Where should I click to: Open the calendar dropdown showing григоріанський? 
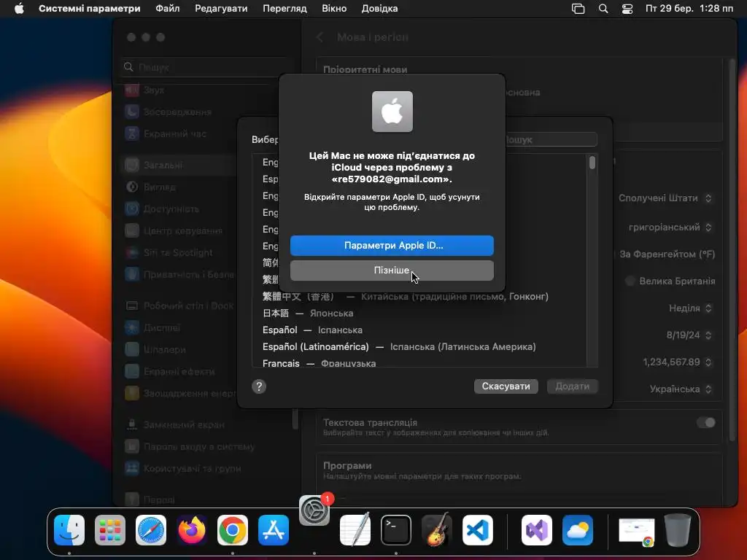670,227
